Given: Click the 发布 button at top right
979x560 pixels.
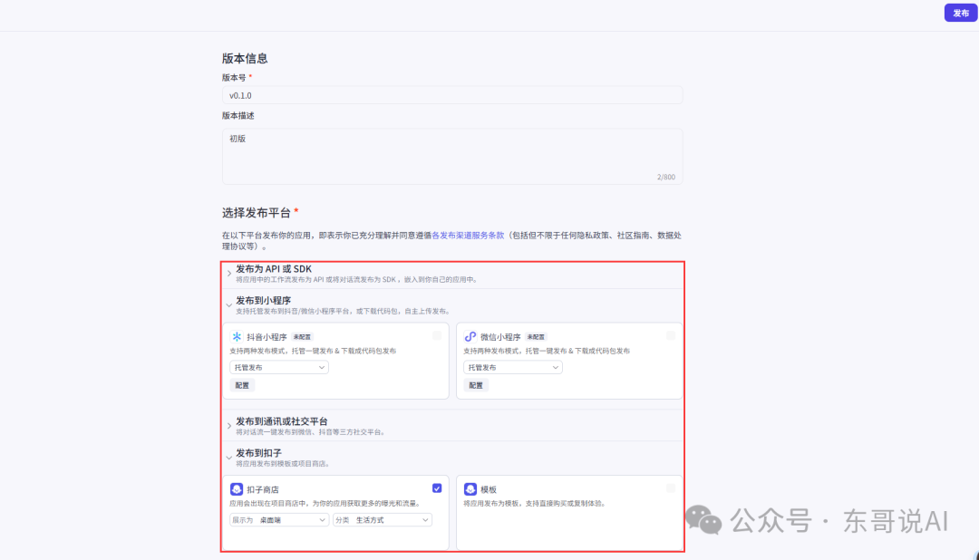Looking at the screenshot, I should point(960,13).
